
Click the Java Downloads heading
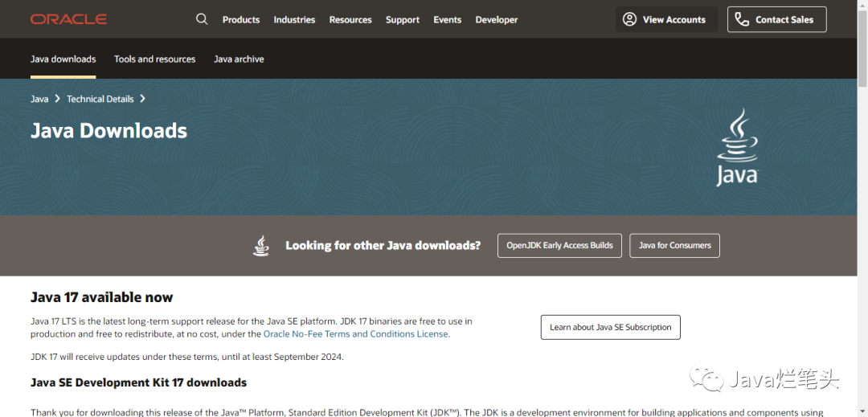[108, 131]
